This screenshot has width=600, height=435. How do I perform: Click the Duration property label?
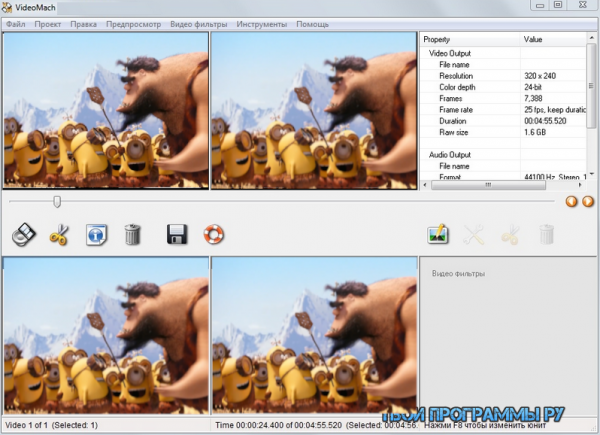click(453, 121)
